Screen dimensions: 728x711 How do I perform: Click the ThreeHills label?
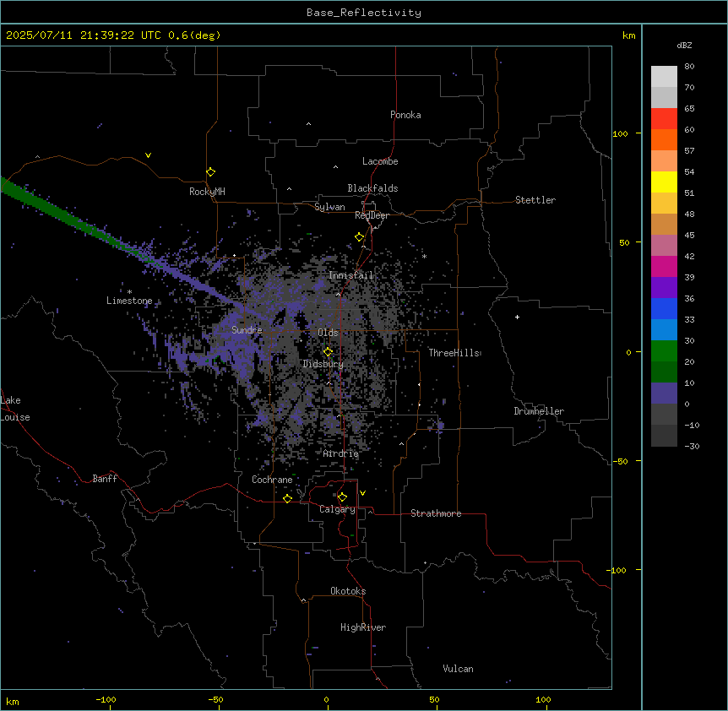pos(454,353)
